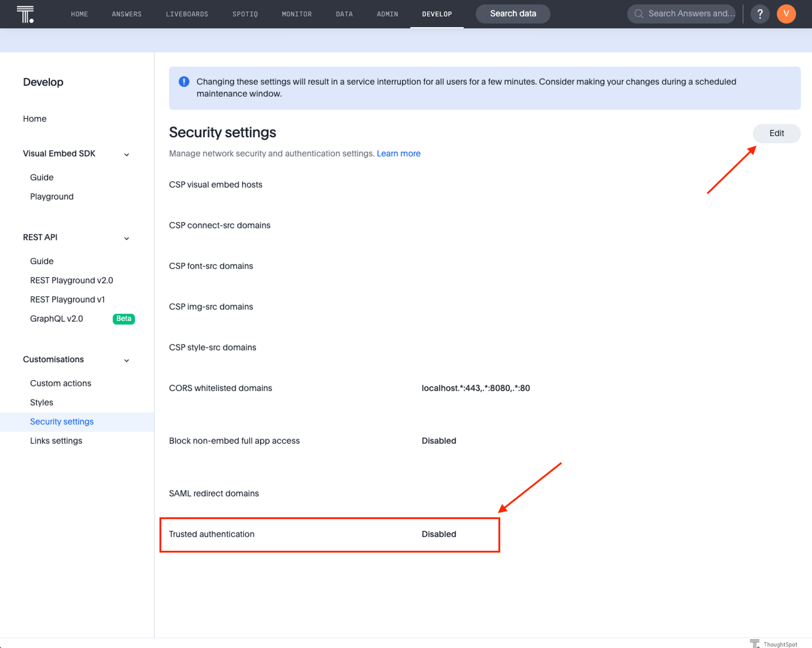
Task: Click the ThoughtSpot footer logo
Action: click(773, 644)
